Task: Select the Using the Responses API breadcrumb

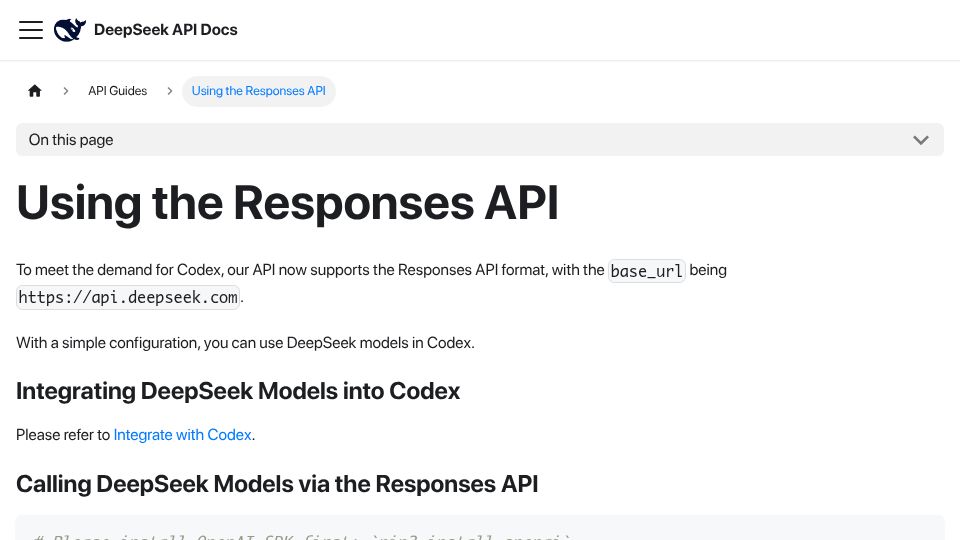Action: 258,91
